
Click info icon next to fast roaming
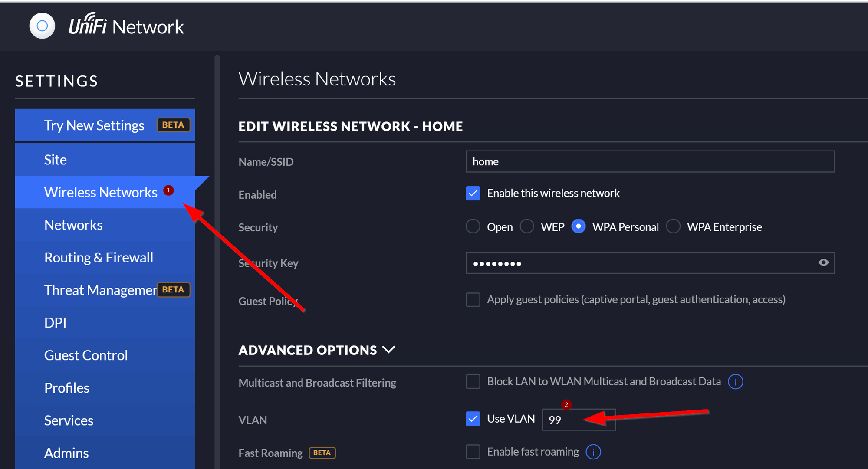pyautogui.click(x=593, y=452)
